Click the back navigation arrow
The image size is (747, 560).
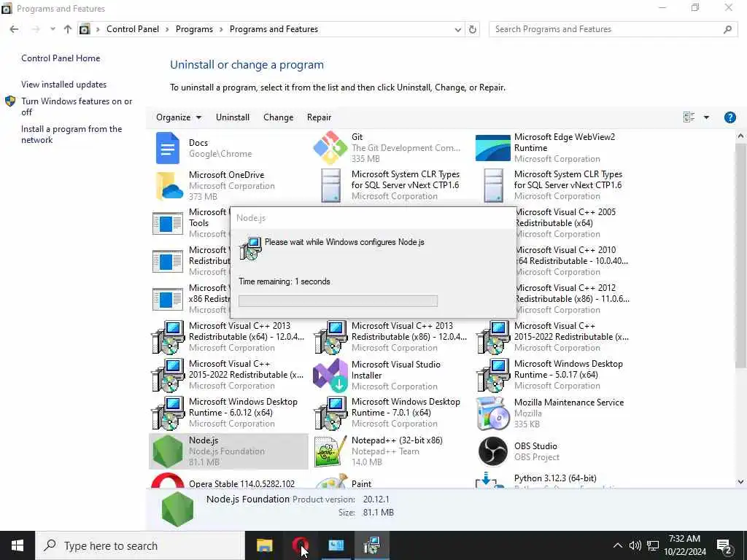pos(15,29)
